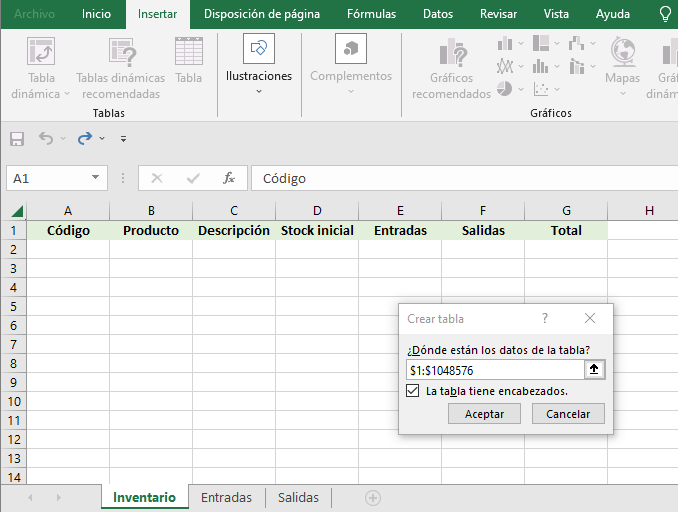Switch to the Revisar tab
678x512 pixels.
point(498,14)
